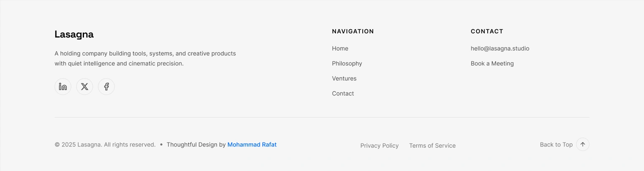Click the uppercase CONTACT column heading

(487, 31)
